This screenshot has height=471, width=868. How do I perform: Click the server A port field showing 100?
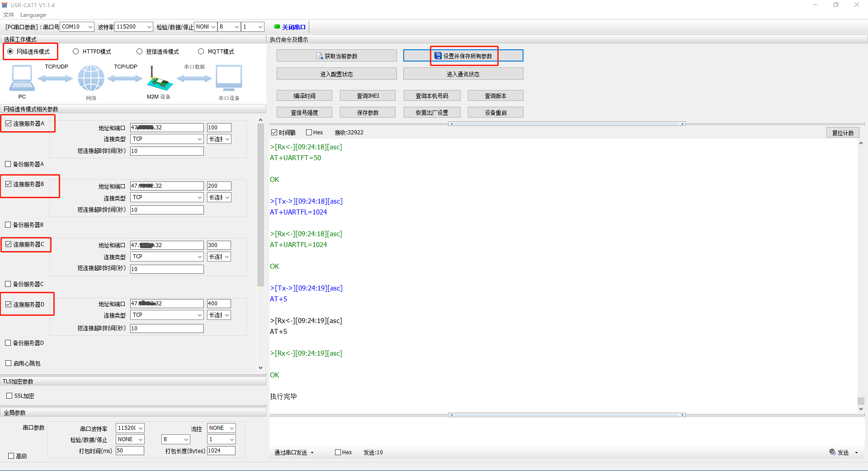point(219,128)
